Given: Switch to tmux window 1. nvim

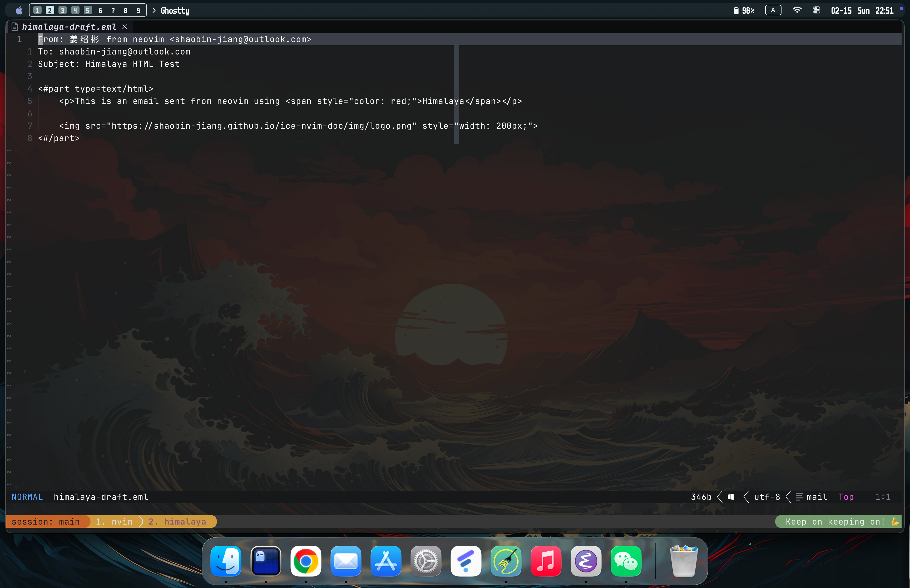Looking at the screenshot, I should [114, 522].
